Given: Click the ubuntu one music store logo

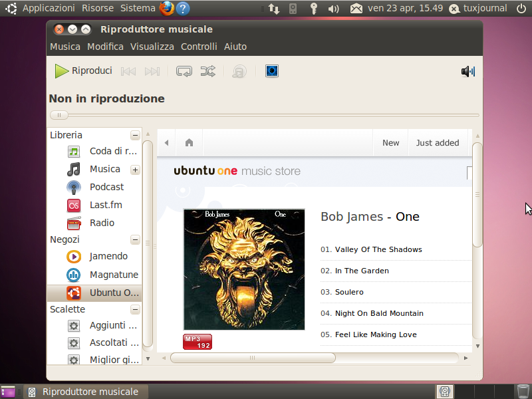Looking at the screenshot, I should click(237, 171).
